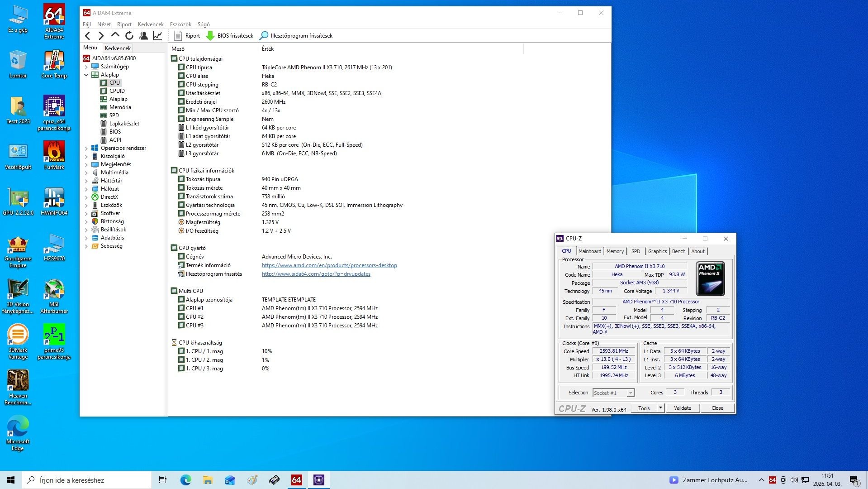Viewport: 868px width, 489px height.
Task: Click the user favorites icon in toolbar
Action: point(143,36)
